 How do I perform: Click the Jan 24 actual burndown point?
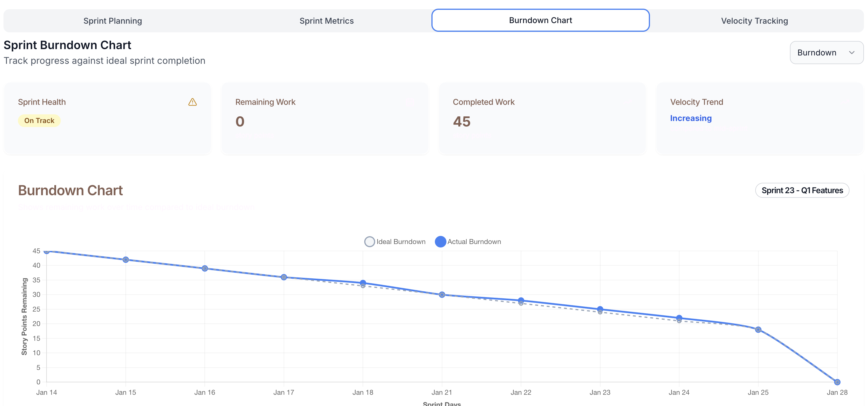pos(679,317)
